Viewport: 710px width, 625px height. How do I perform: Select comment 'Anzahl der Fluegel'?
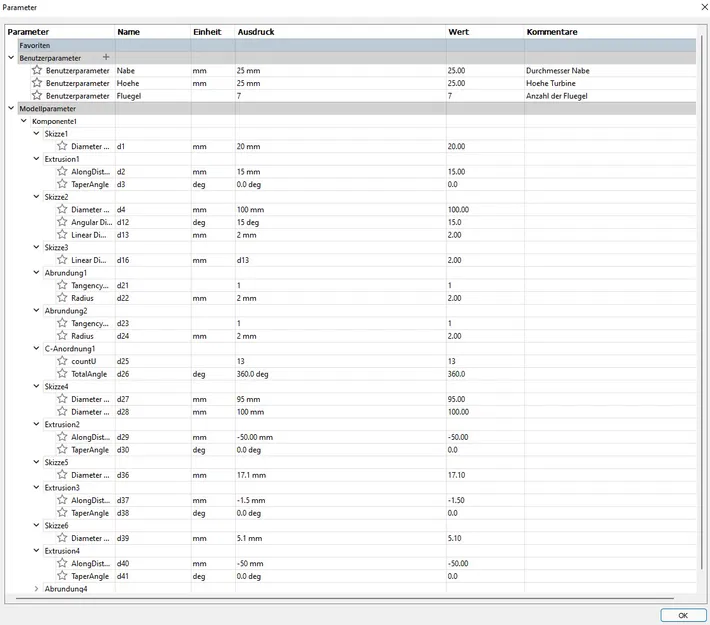[x=556, y=96]
